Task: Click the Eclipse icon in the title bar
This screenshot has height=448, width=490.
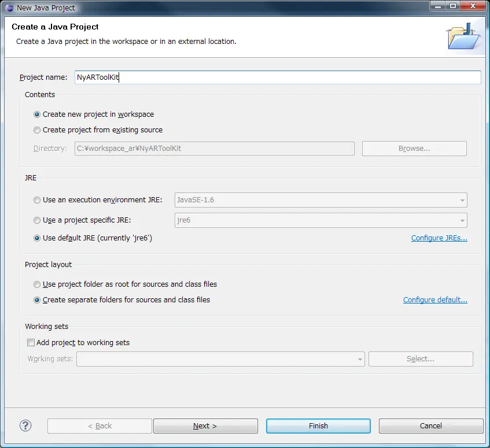Action: 9,8
